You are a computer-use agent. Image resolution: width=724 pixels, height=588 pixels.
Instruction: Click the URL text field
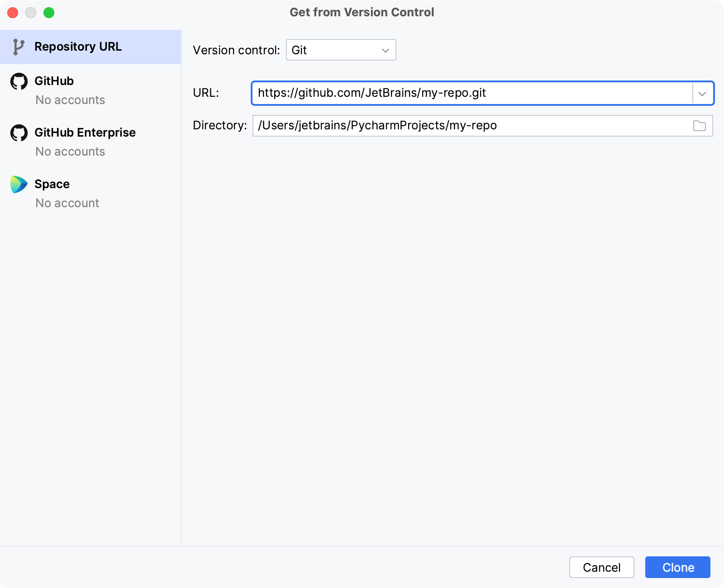coord(452,93)
